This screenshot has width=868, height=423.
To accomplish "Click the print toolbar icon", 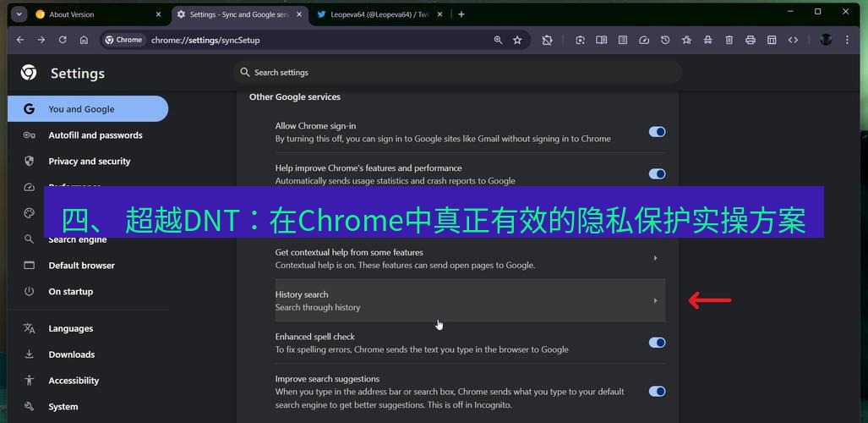I will pos(751,40).
